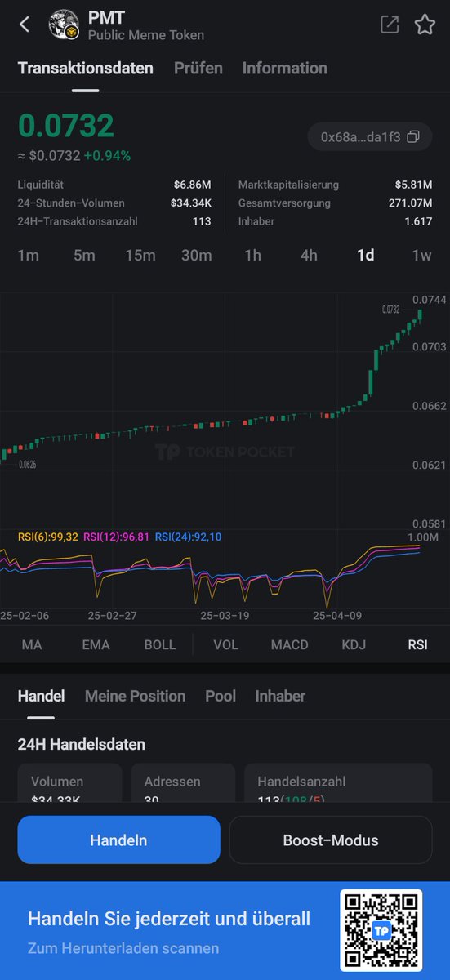This screenshot has width=450, height=980.
Task: Tap the PMT token logo
Action: tap(65, 25)
